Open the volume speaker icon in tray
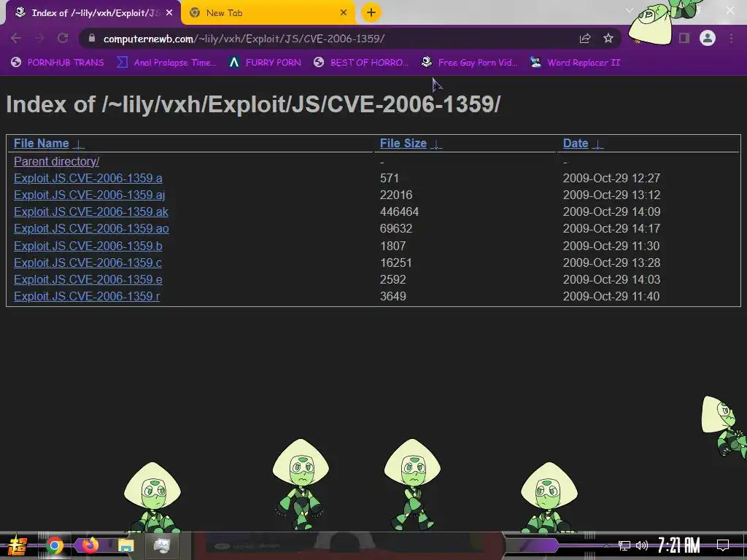 point(642,545)
